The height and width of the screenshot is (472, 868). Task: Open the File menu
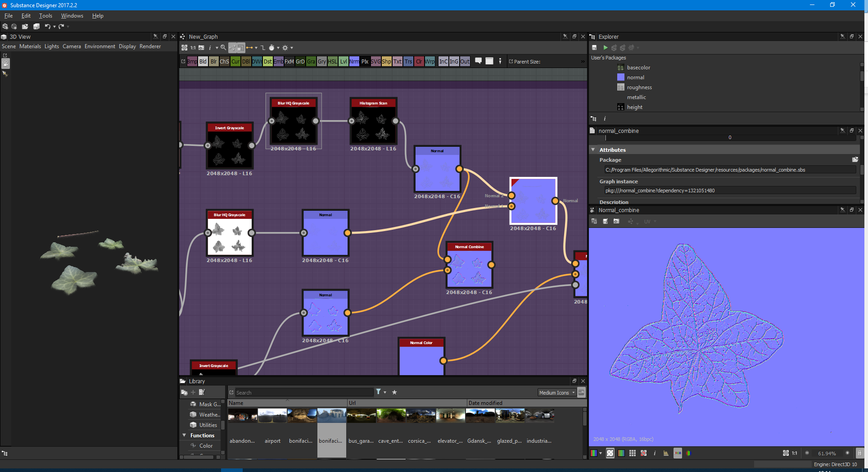[x=9, y=16]
